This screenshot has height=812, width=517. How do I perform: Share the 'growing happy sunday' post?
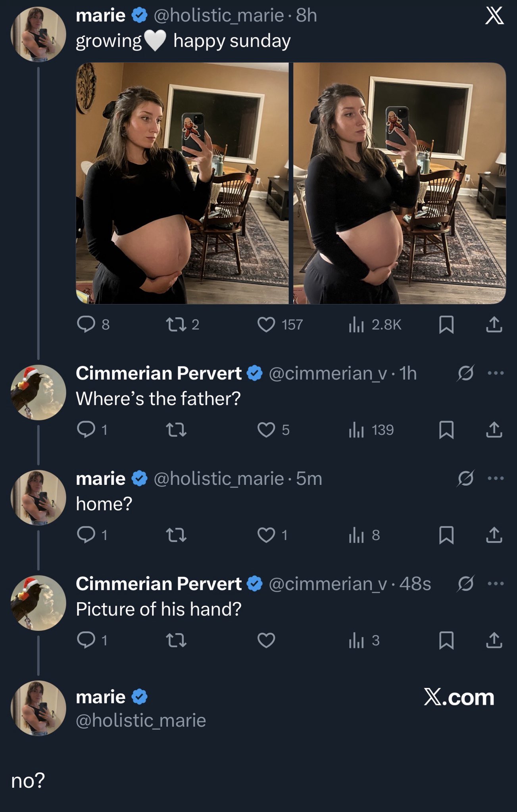click(494, 325)
